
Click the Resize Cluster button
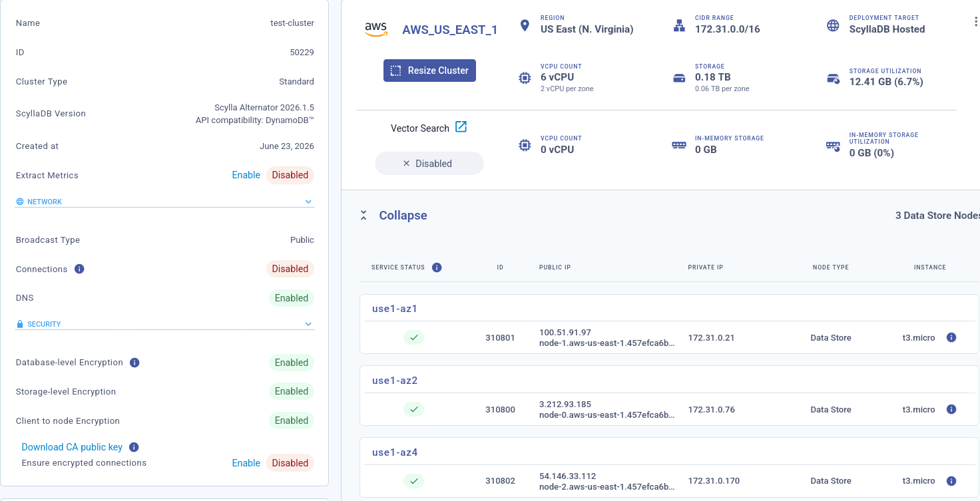[429, 71]
